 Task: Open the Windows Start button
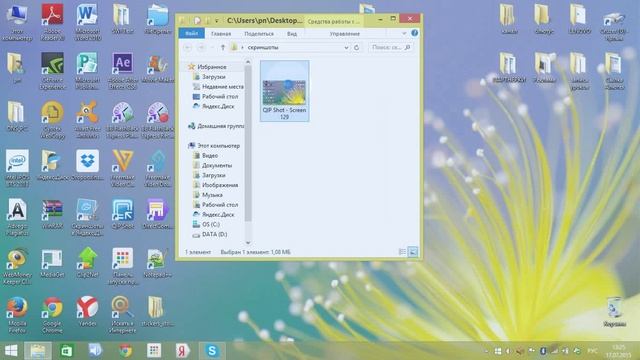pyautogui.click(x=11, y=351)
